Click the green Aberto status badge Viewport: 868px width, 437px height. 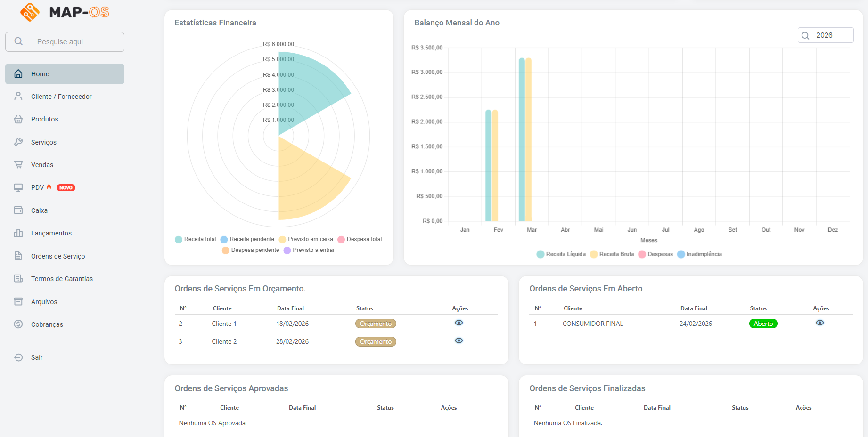(763, 324)
